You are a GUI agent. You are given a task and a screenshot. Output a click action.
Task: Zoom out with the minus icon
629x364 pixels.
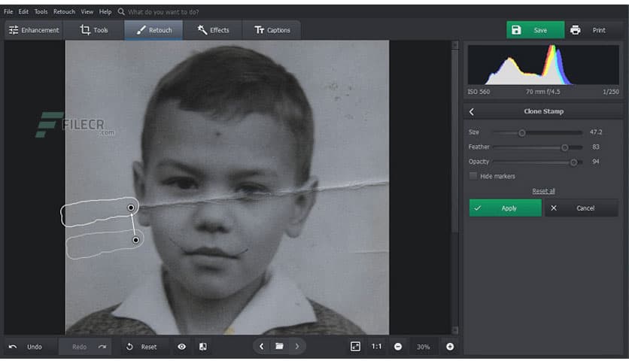tap(398, 347)
